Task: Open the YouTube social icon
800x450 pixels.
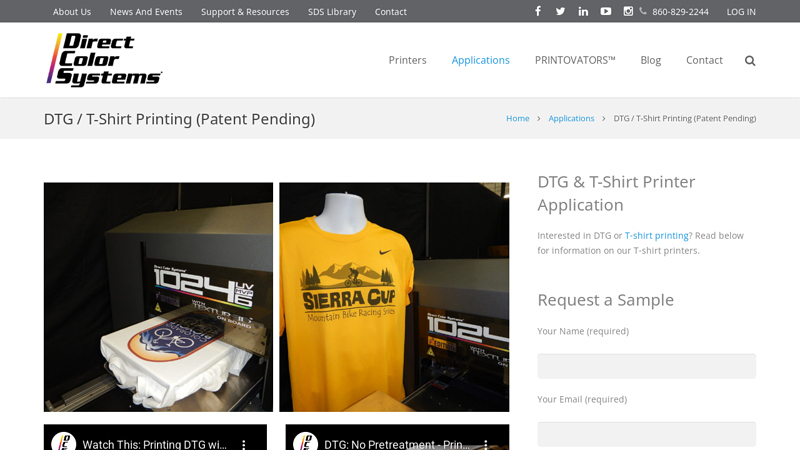Action: point(606,11)
